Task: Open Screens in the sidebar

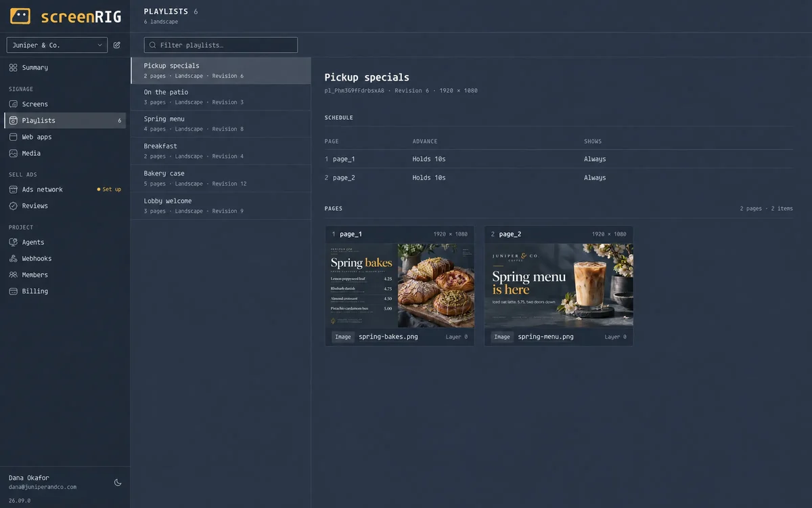Action: pyautogui.click(x=65, y=104)
